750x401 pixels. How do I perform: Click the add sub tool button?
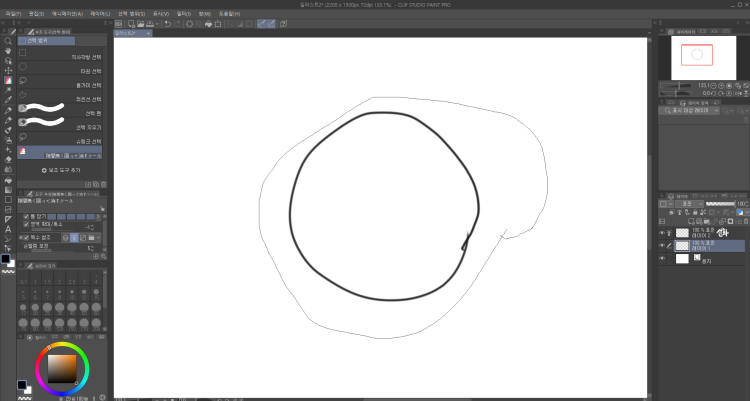coord(60,170)
